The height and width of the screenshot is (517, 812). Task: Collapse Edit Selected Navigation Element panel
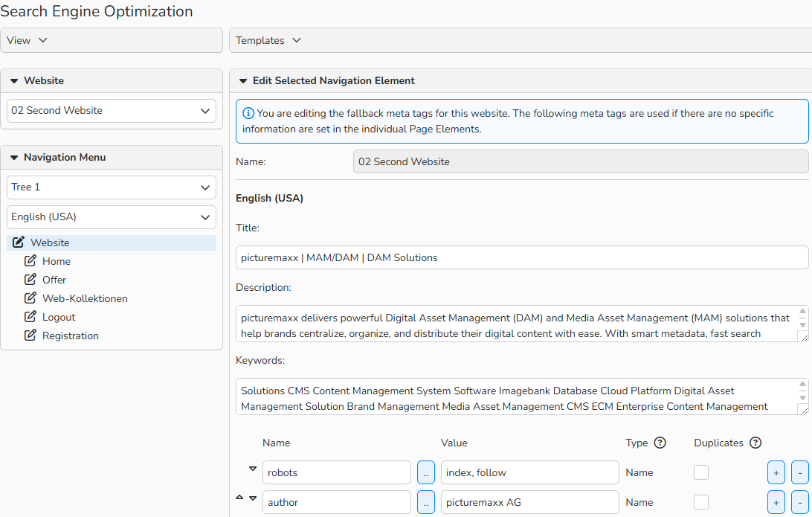(243, 81)
